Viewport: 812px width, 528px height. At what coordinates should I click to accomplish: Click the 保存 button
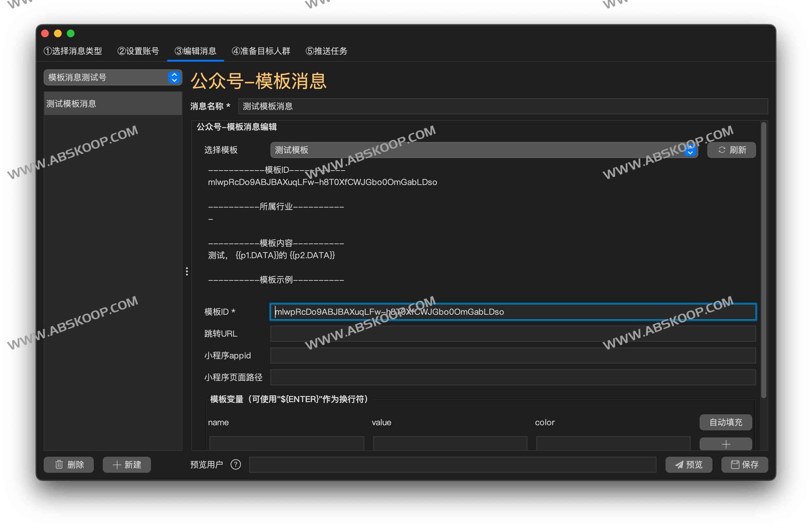[745, 464]
